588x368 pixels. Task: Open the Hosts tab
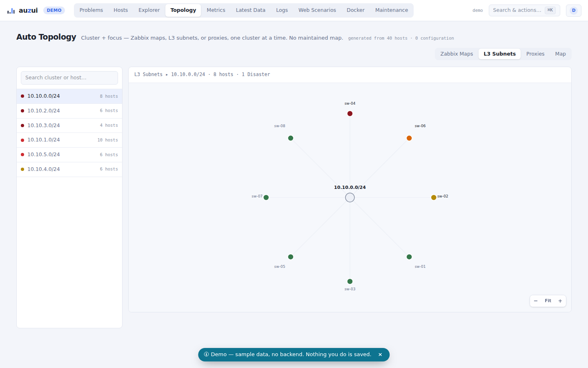point(120,10)
